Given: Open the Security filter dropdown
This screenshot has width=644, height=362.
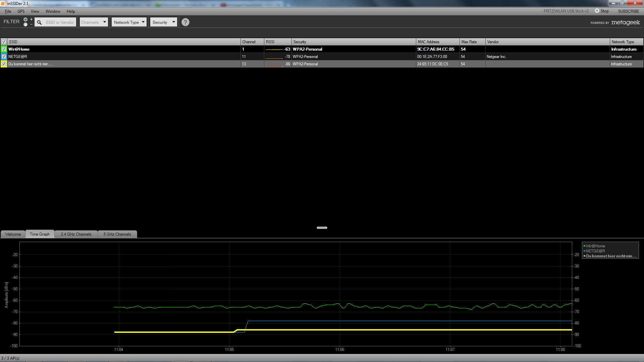Looking at the screenshot, I should pos(163,22).
